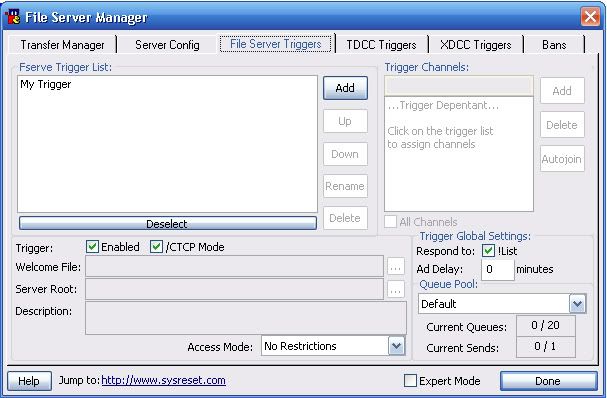
Task: Select the File Server Triggers tab
Action: pos(276,44)
